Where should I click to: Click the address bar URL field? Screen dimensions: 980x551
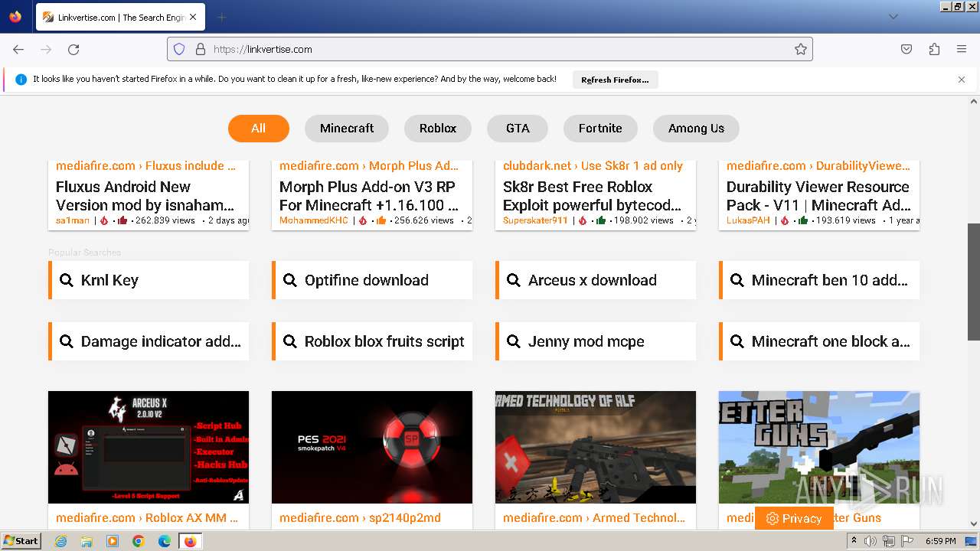click(x=490, y=49)
